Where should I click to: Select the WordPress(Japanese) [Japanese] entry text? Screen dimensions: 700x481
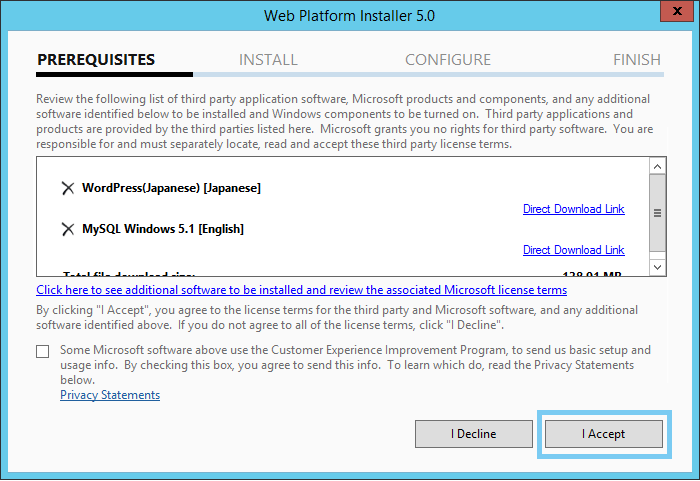(171, 188)
